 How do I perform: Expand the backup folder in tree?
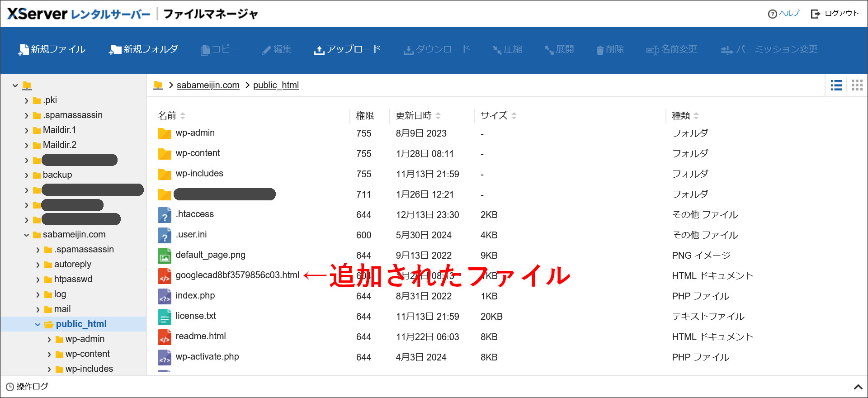coord(26,175)
